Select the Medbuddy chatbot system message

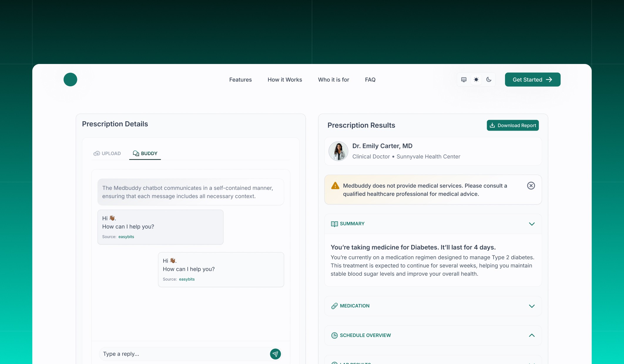click(191, 192)
